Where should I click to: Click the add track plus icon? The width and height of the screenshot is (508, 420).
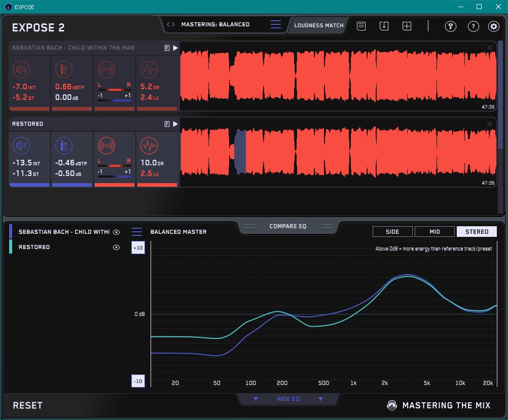point(407,26)
